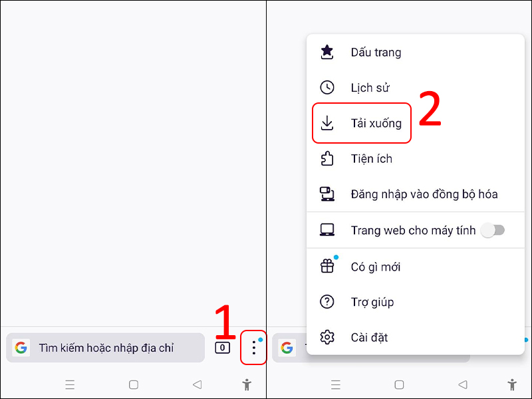Click the bookmarks star icon
532x399 pixels.
coord(327,53)
